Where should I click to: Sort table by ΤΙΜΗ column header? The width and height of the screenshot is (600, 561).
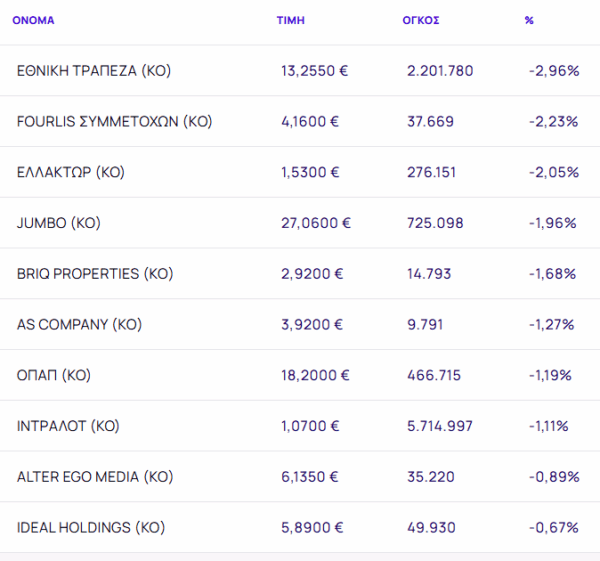290,20
